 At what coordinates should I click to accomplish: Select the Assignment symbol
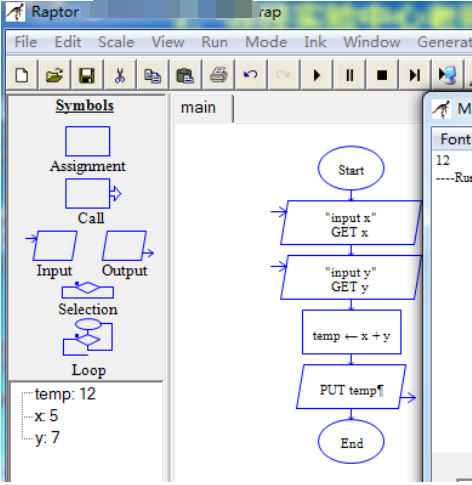pyautogui.click(x=88, y=141)
